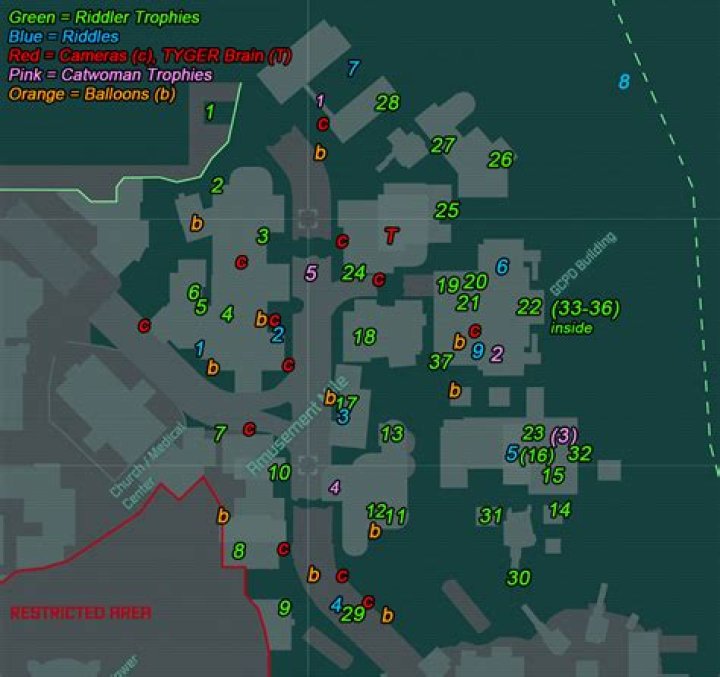Pick blue Riddle marker 3
The height and width of the screenshot is (677, 720).
343,417
